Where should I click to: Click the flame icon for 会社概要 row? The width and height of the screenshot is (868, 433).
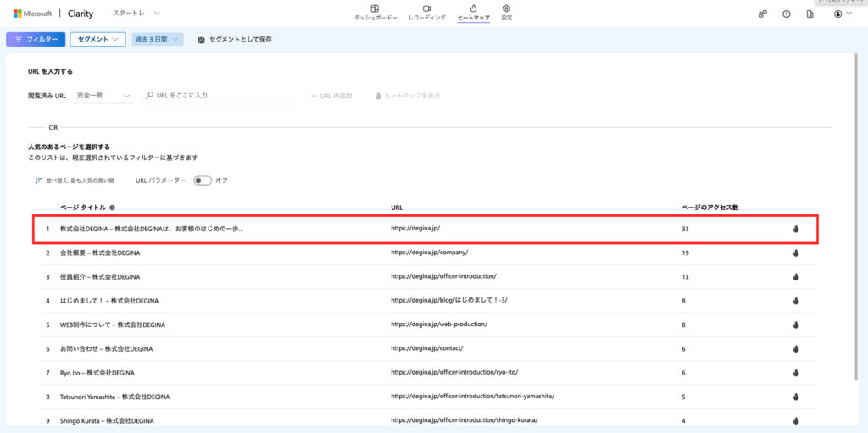796,253
